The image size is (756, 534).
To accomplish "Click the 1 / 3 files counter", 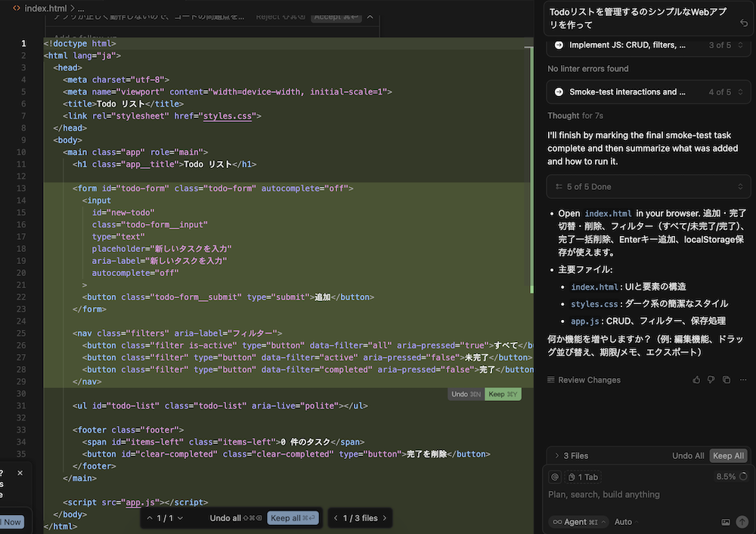I will coord(360,518).
